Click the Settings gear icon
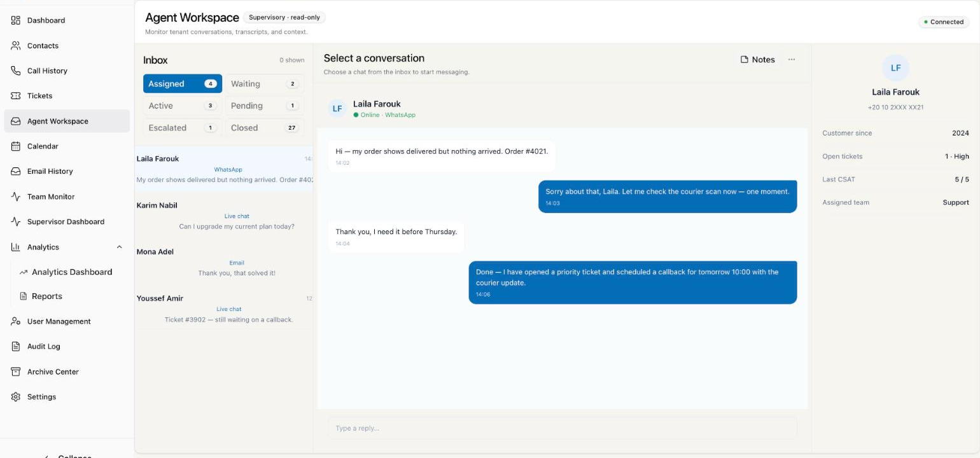Image resolution: width=980 pixels, height=458 pixels. click(x=16, y=397)
